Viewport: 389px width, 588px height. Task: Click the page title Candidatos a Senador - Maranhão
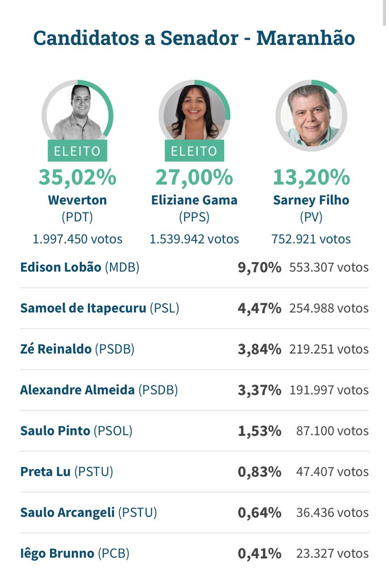click(x=194, y=38)
